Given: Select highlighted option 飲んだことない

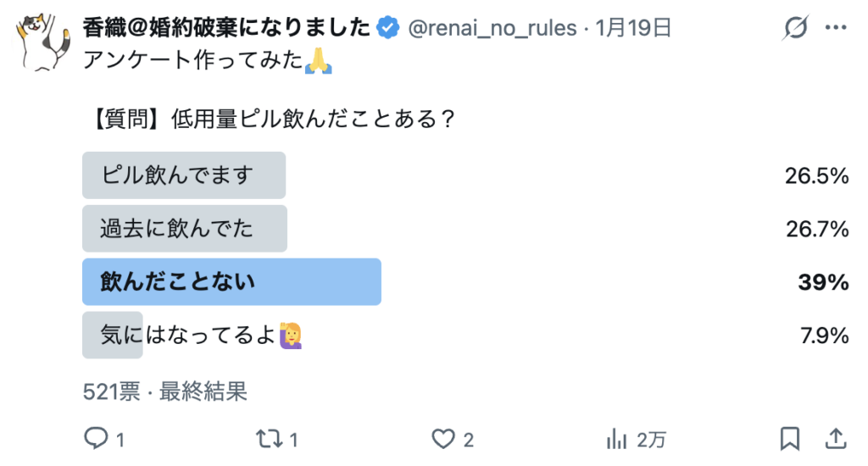Looking at the screenshot, I should point(231,282).
